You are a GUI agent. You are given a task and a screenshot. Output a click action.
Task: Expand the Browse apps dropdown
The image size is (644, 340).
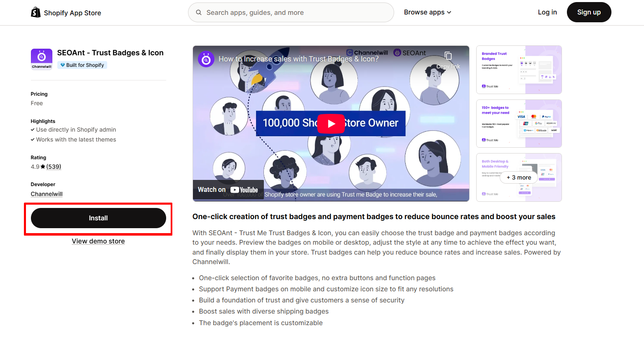pos(428,12)
